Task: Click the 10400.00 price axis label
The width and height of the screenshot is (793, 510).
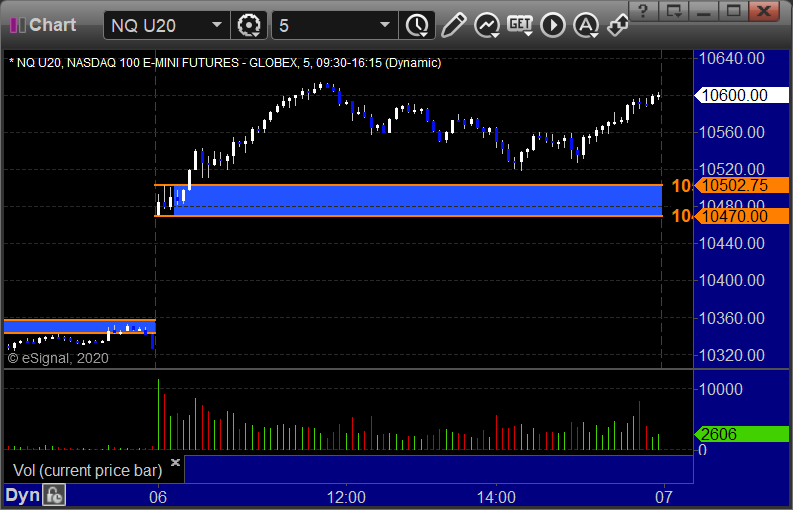Action: click(x=731, y=280)
